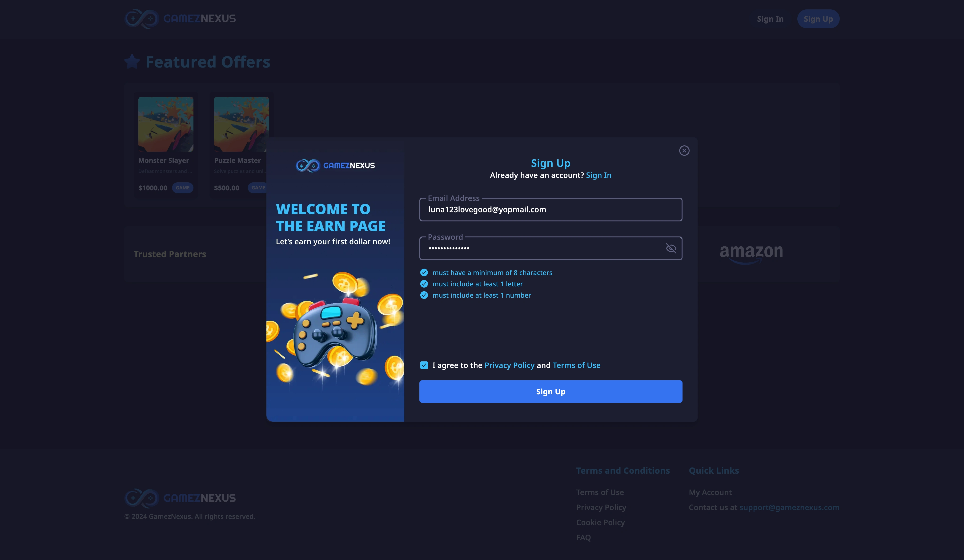Uncheck the Privacy Policy agreement checkbox
The image size is (964, 560).
pos(424,365)
